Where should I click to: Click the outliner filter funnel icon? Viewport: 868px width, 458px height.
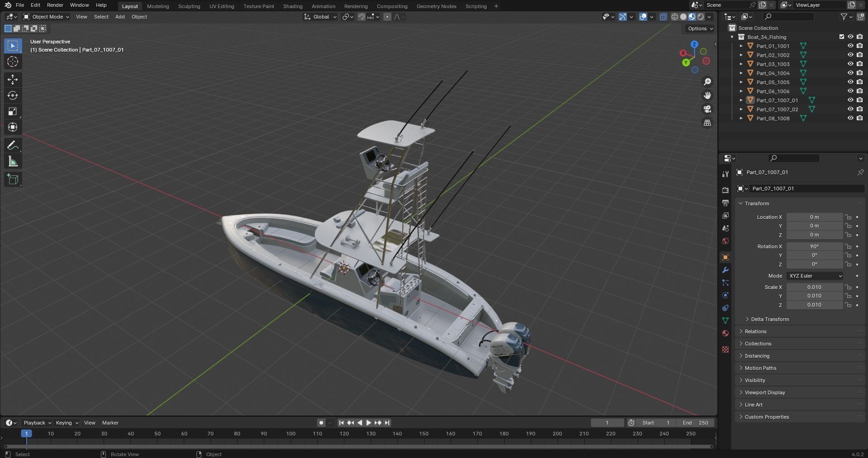click(844, 17)
